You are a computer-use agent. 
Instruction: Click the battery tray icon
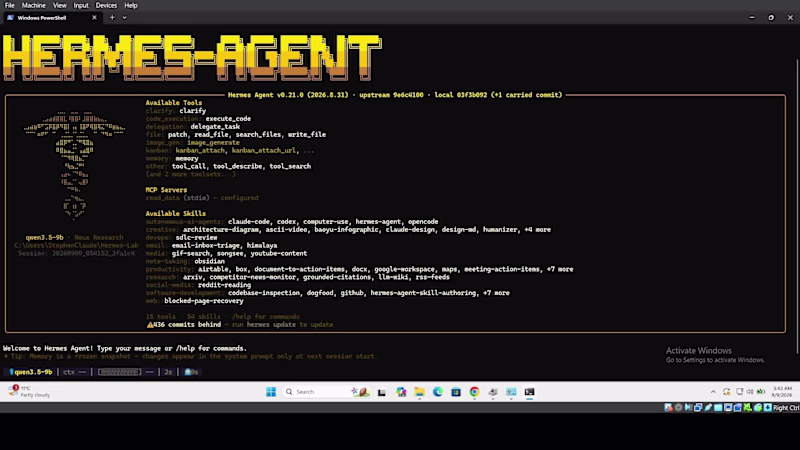pos(760,392)
